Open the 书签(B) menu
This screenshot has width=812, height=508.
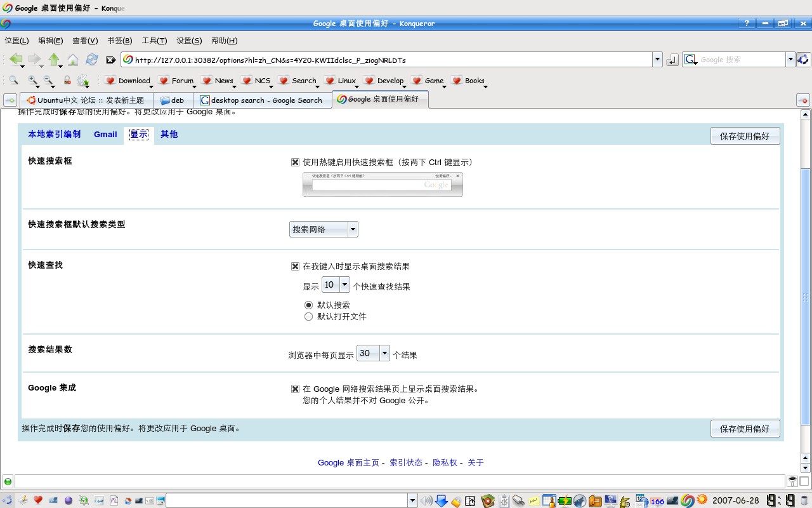[x=120, y=41]
